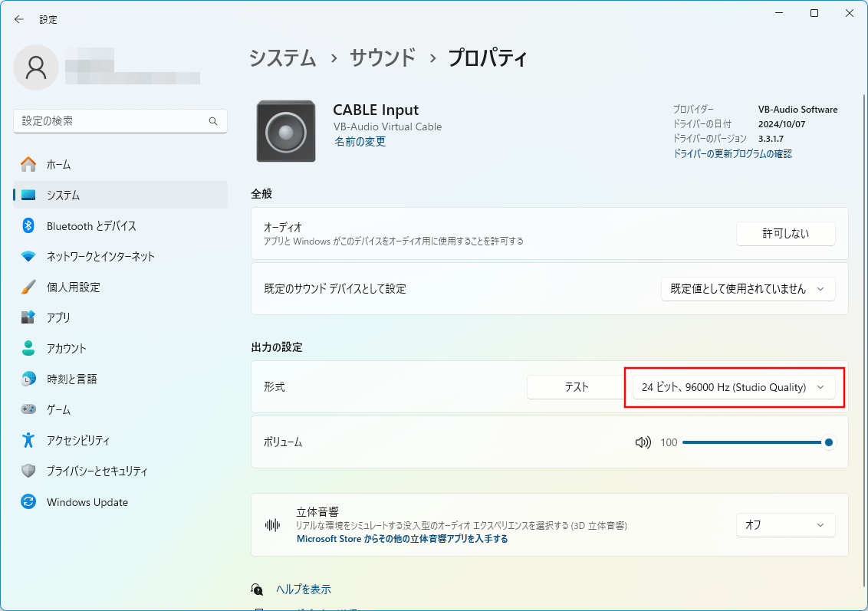Screen dimensions: 868x611
Task: Click the ホーム house icon
Action: [x=28, y=164]
